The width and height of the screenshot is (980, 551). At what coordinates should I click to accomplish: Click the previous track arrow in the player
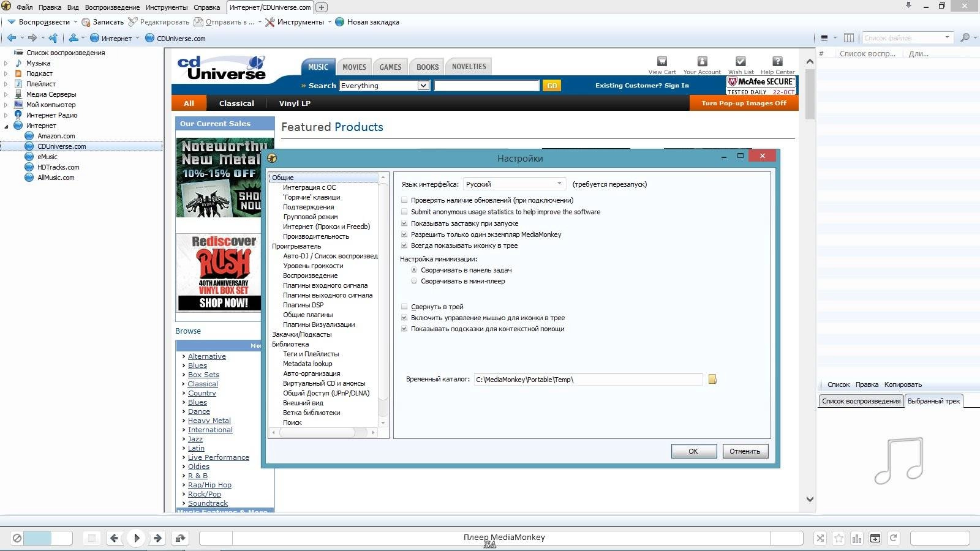[x=114, y=538]
